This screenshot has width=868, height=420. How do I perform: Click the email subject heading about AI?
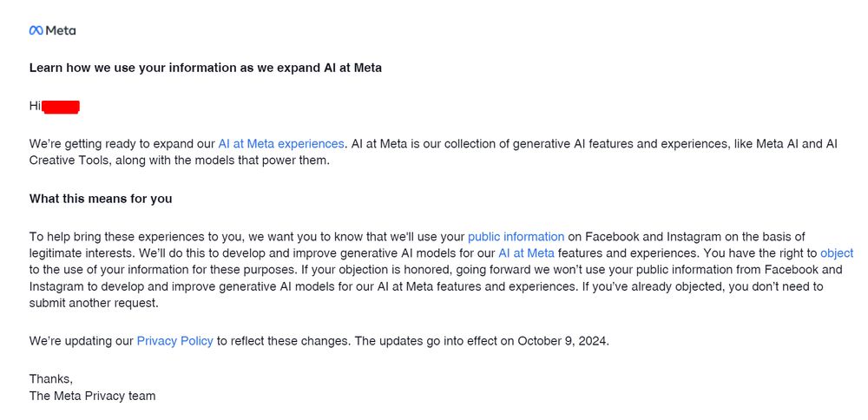pyautogui.click(x=206, y=68)
